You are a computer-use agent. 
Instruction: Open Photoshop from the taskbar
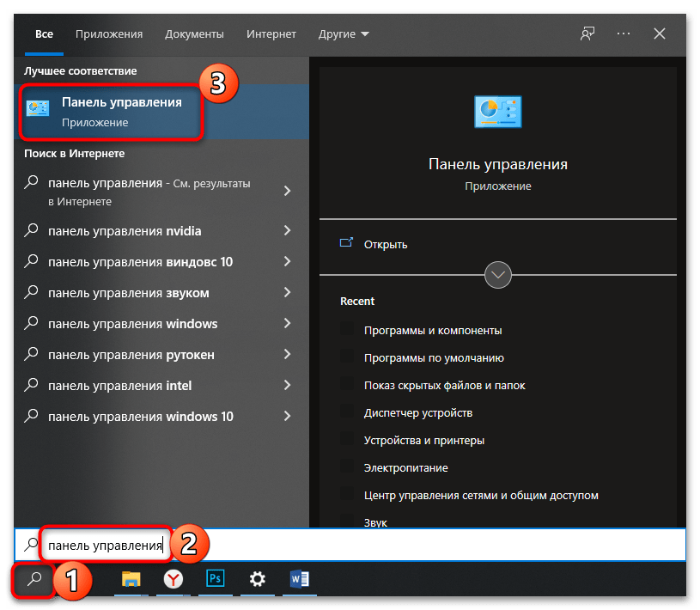[216, 580]
